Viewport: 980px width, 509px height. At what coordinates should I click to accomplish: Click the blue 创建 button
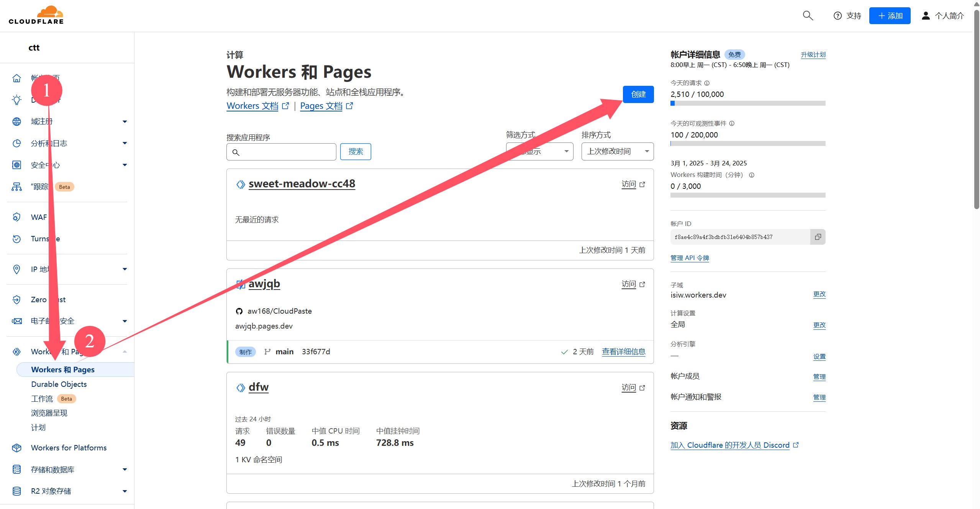pyautogui.click(x=638, y=94)
